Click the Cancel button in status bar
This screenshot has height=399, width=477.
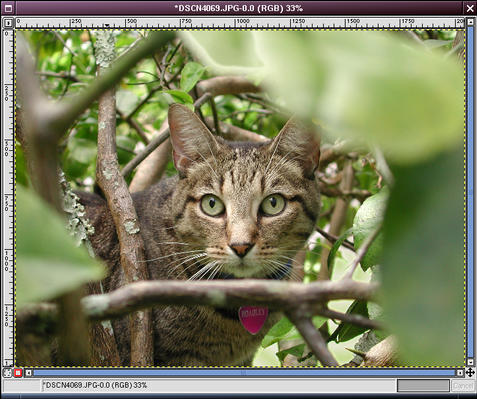(x=463, y=386)
